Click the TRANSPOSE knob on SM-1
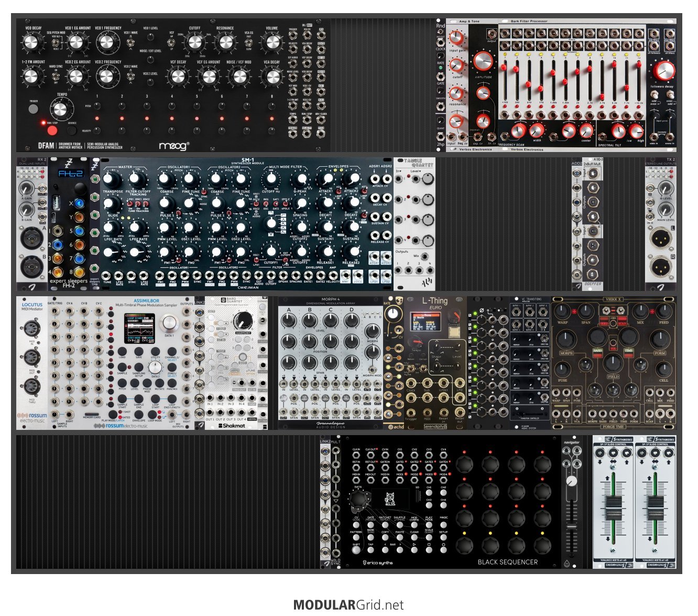The image size is (698, 616). click(x=112, y=180)
